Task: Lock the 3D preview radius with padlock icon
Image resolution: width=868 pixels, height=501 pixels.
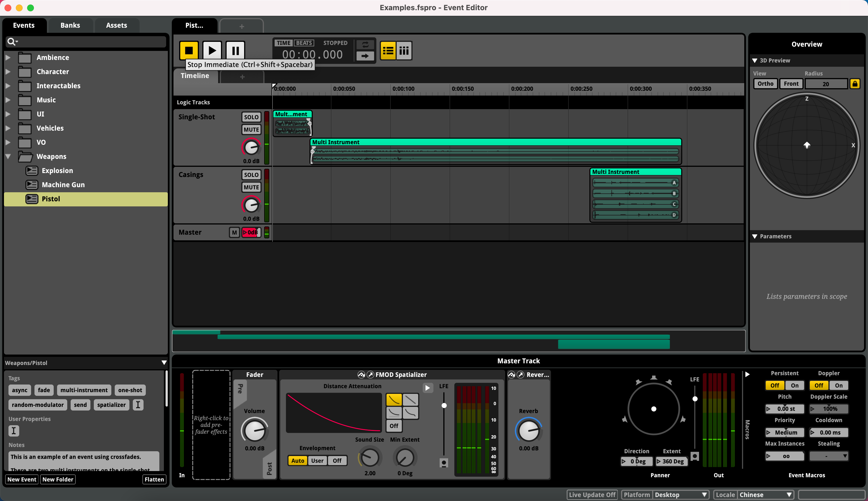Action: tap(855, 84)
